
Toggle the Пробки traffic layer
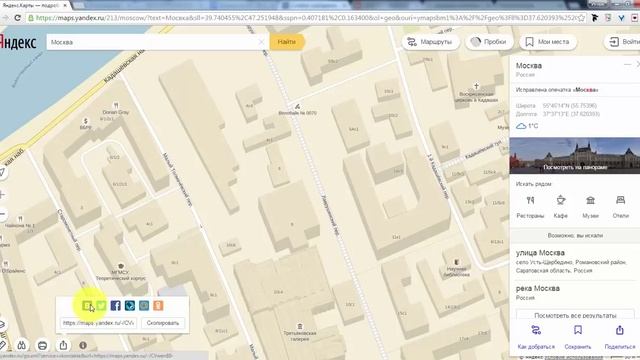[489, 42]
